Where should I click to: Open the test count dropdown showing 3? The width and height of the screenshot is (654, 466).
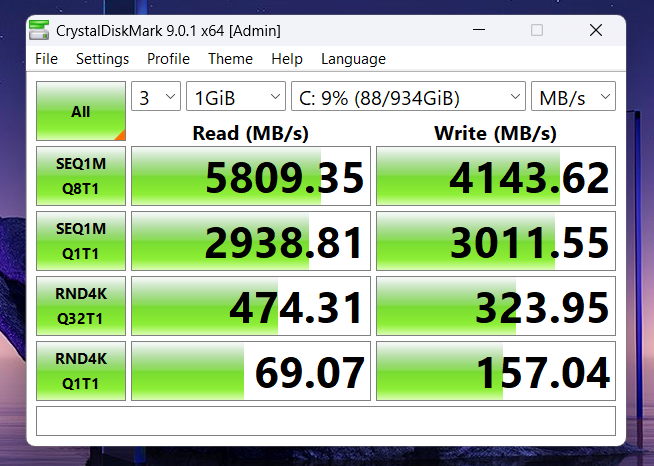coord(156,98)
